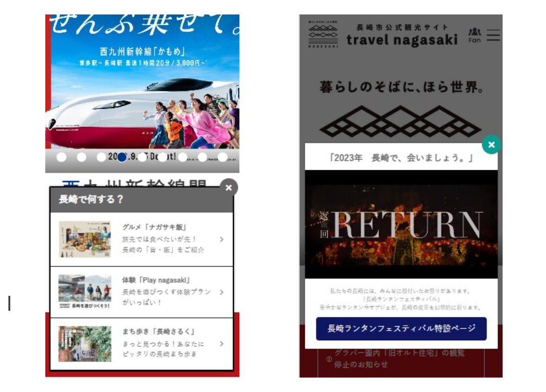Close the 2023年 長崎で、会いましょう popup
The image size is (546, 392).
(491, 145)
